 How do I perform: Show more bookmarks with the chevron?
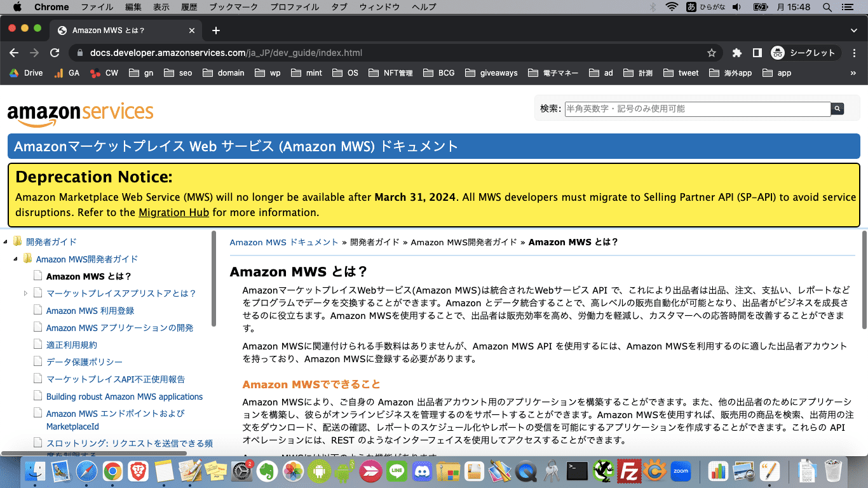[x=853, y=73]
